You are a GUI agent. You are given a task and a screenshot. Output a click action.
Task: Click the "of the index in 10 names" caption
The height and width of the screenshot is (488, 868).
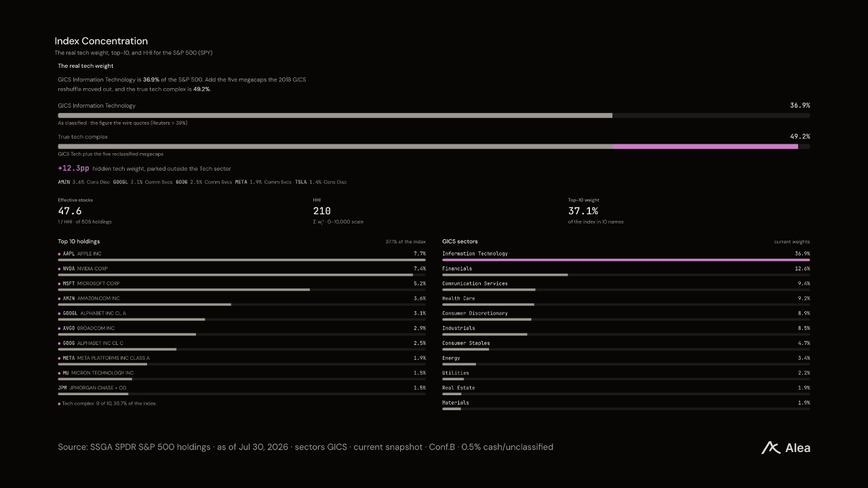596,222
